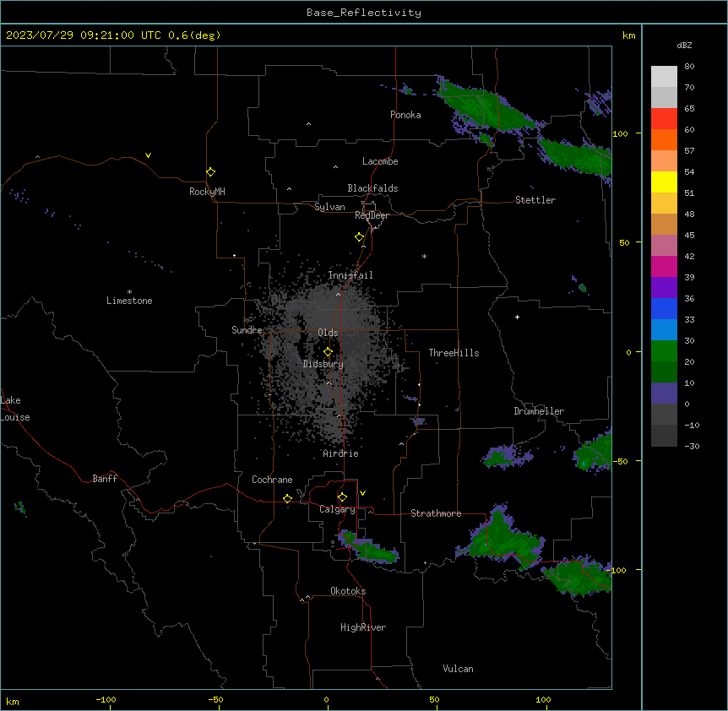Click the Drumheller label
The height and width of the screenshot is (711, 728).
click(x=539, y=411)
